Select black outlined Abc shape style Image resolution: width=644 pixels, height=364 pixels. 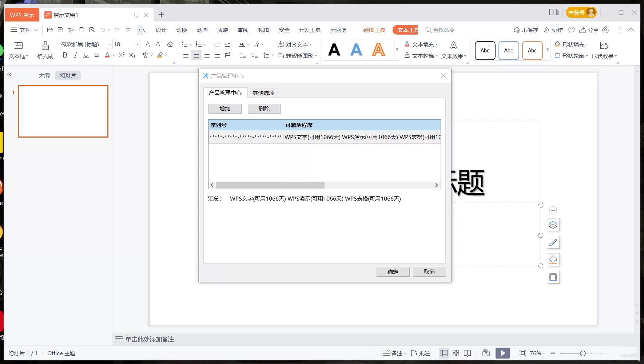(x=485, y=51)
